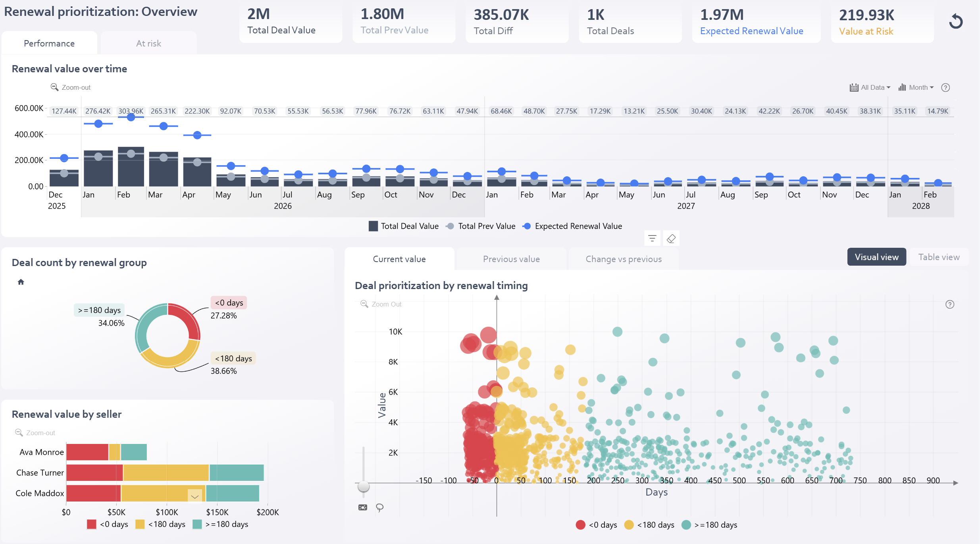
Task: Toggle >=180 days legend in scatter plot
Action: 710,525
